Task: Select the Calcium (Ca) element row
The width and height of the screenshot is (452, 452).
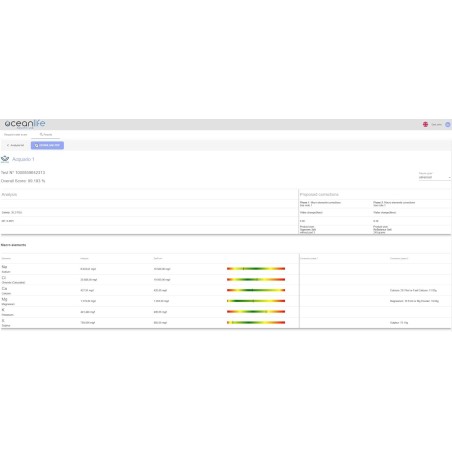Action: point(150,290)
